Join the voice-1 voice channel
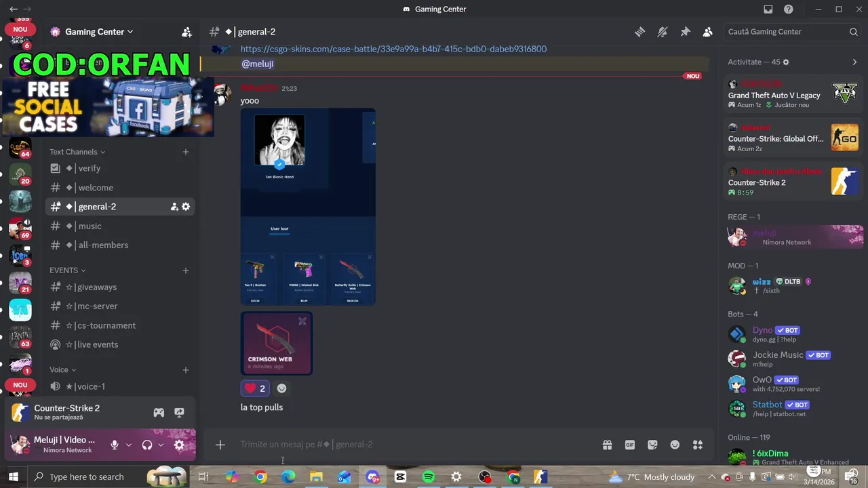 click(120, 386)
